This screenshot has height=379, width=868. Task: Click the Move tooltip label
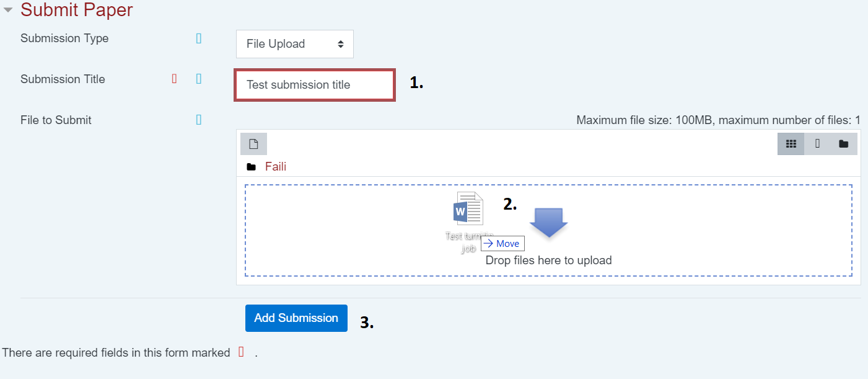(x=502, y=244)
